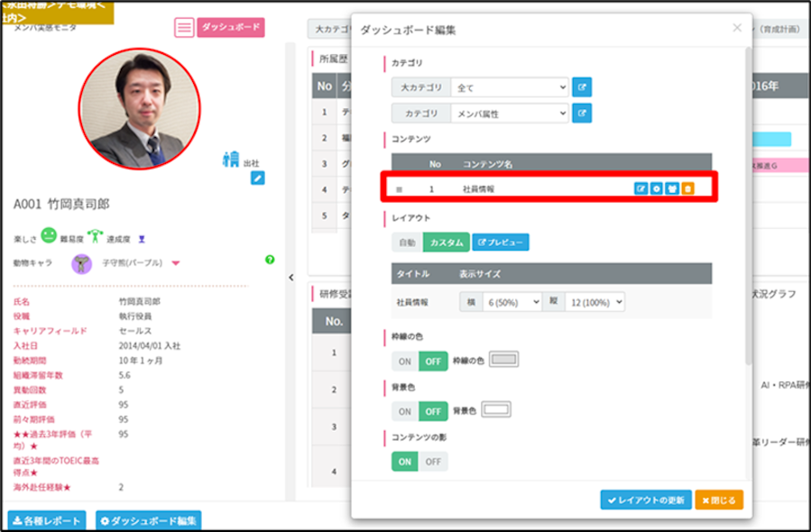
Task: Expand the 子守熊(パープル) pink dropdown arrow
Action: (x=176, y=263)
